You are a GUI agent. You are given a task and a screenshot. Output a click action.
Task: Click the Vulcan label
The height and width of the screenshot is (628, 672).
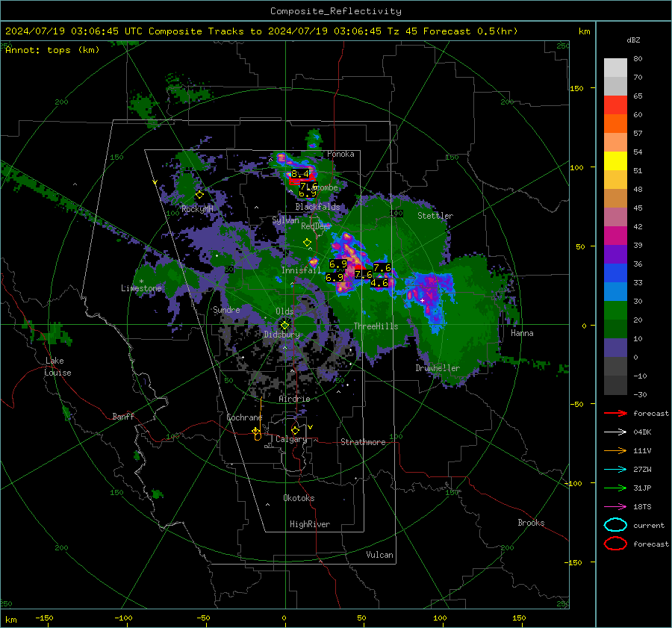[379, 555]
